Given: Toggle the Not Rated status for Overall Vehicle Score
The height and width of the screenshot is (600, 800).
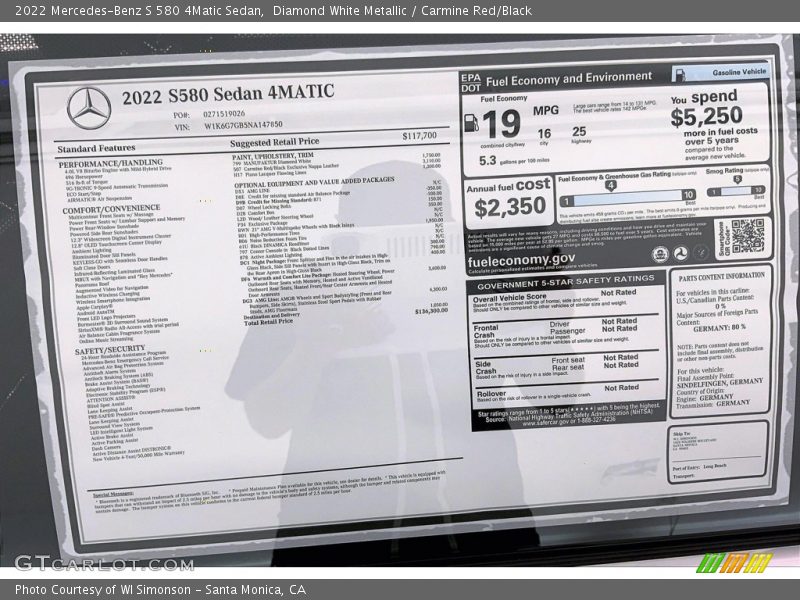Looking at the screenshot, I should [619, 294].
